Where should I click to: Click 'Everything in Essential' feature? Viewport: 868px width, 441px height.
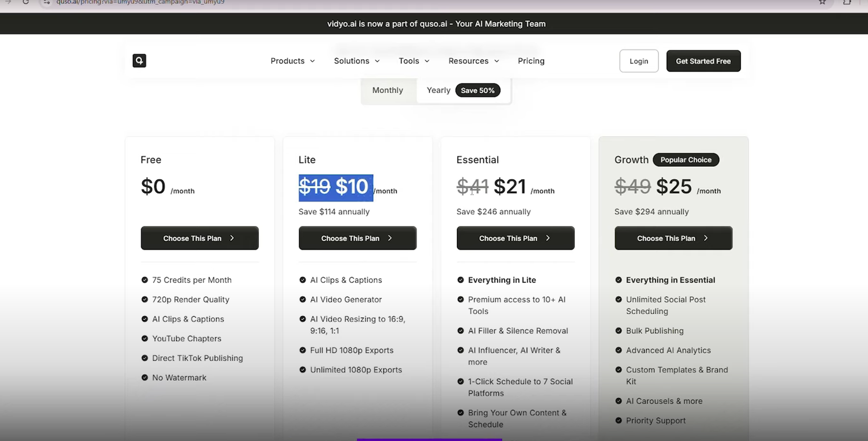point(671,280)
